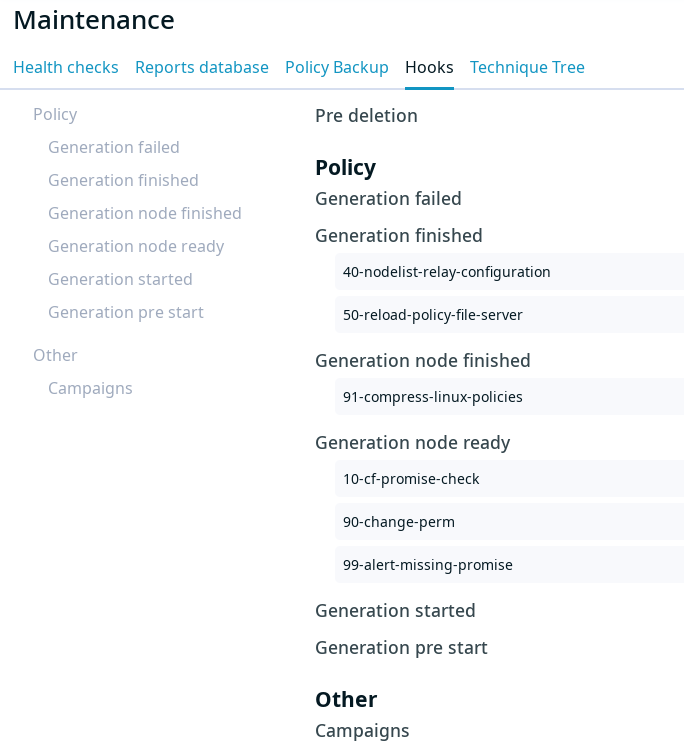Switch to Reports database tab
This screenshot has width=684, height=753.
coord(202,67)
